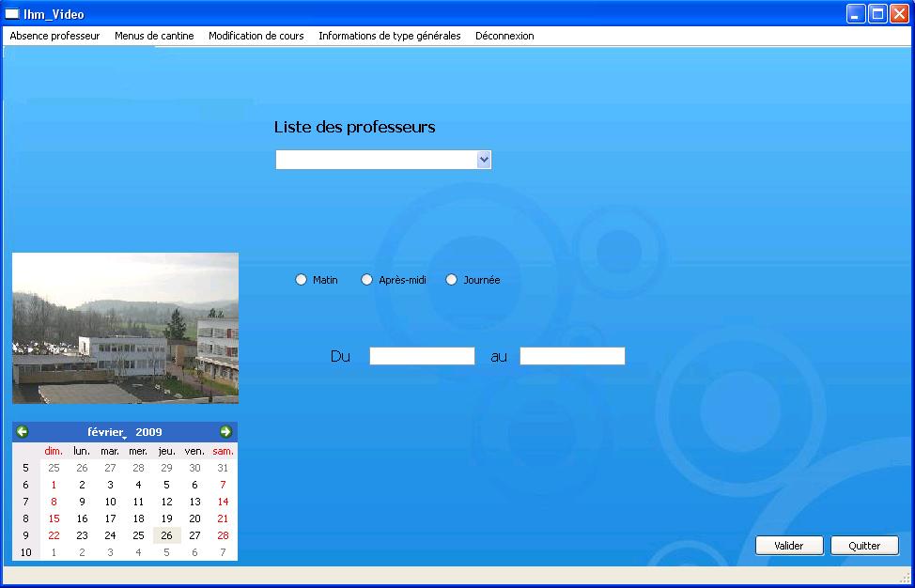Select February 10 in the calendar
Screen dimensions: 915x588
pyautogui.click(x=110, y=502)
